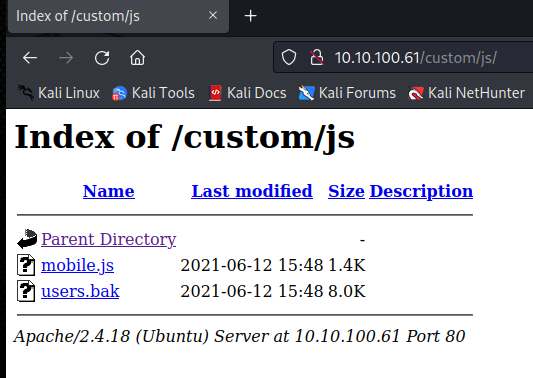The height and width of the screenshot is (378, 533).
Task: Click the address bar URL
Action: [415, 58]
